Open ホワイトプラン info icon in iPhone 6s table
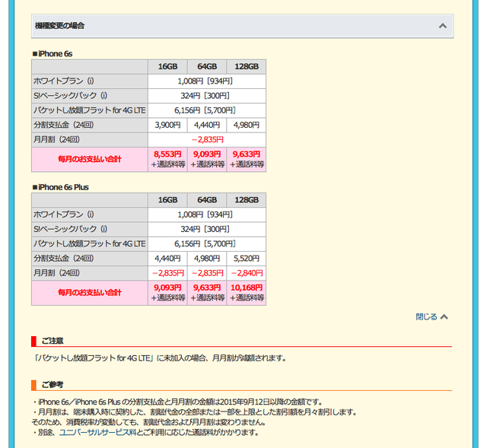 tap(91, 81)
